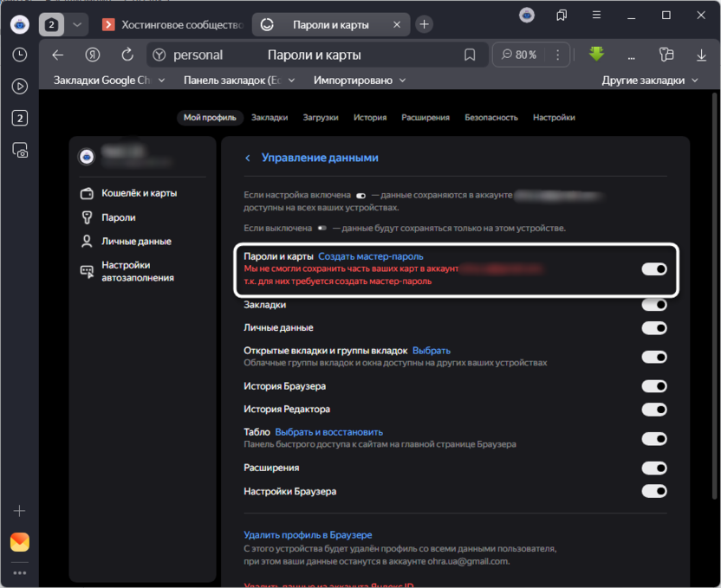Click Выбрать link for open tabs
The height and width of the screenshot is (588, 721).
coord(432,351)
